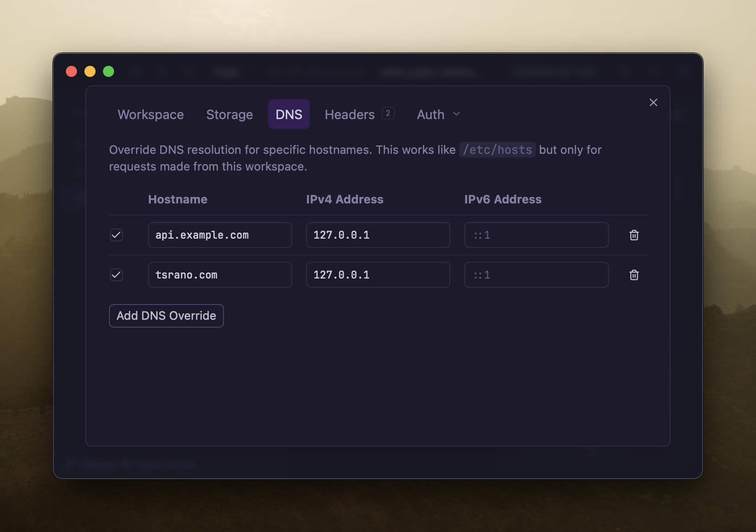
Task: Edit the tsrano.com hostname field
Action: 220,275
